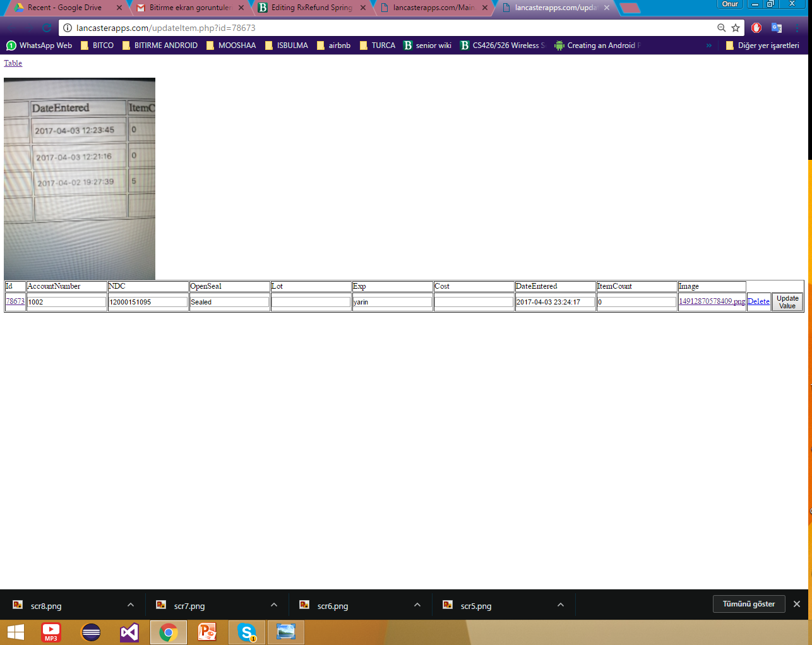812x645 pixels.
Task: Click the Table link at top
Action: 13,63
